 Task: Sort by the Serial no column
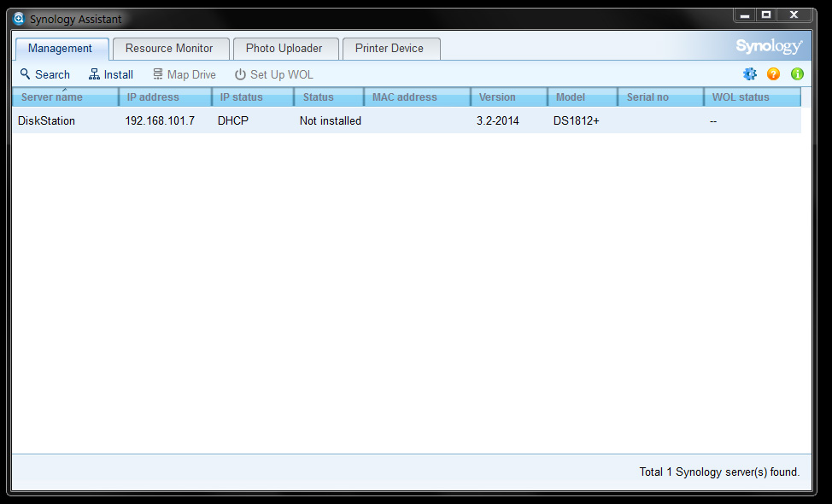coord(660,97)
